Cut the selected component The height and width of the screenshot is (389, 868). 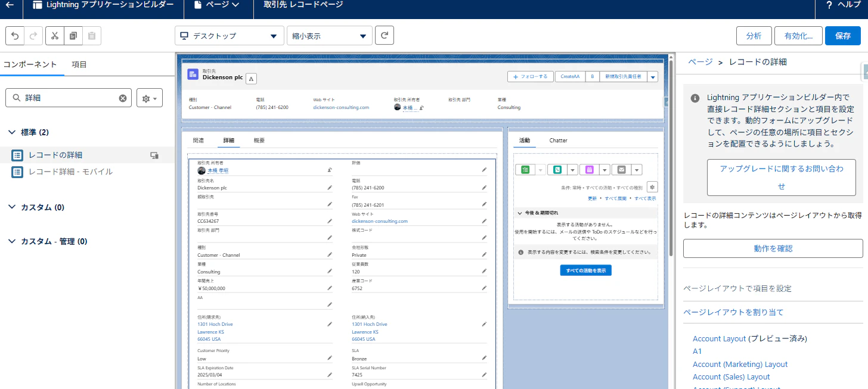point(54,36)
